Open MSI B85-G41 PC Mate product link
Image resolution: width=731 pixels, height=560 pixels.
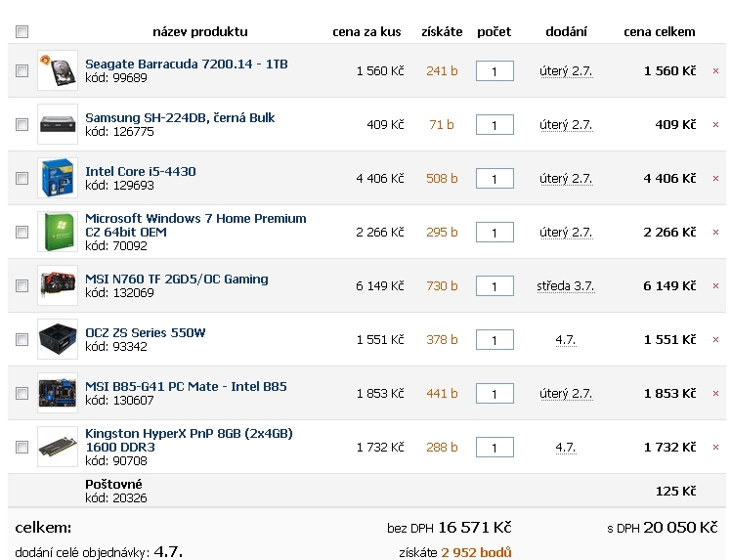[x=186, y=386]
